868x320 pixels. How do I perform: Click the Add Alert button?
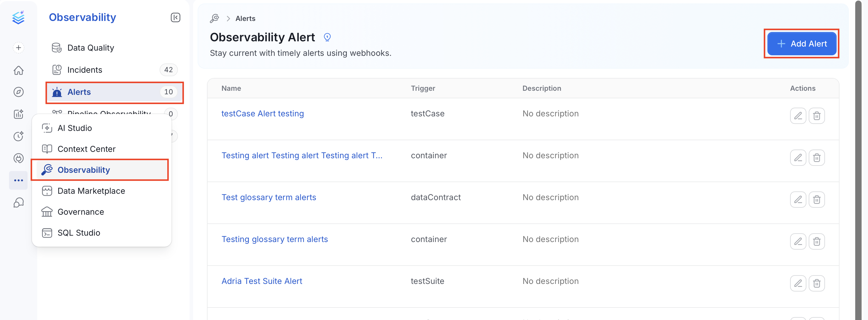(802, 44)
